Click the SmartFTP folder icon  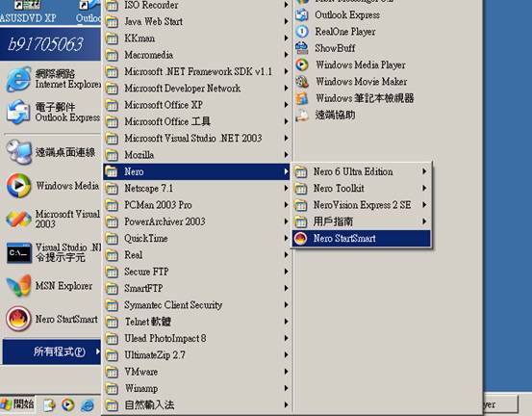[x=112, y=289]
